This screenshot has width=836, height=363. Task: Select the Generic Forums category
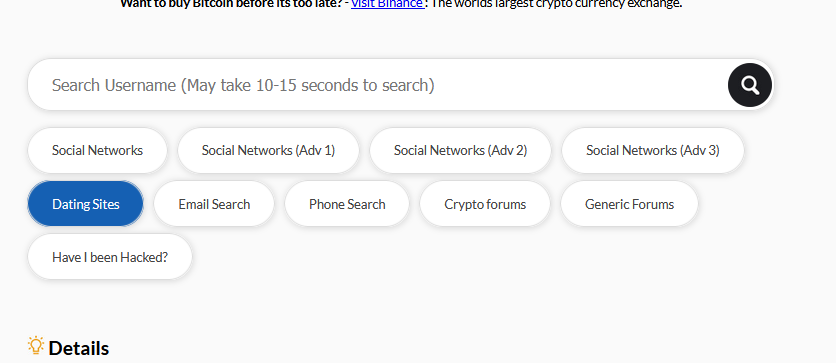pos(629,204)
